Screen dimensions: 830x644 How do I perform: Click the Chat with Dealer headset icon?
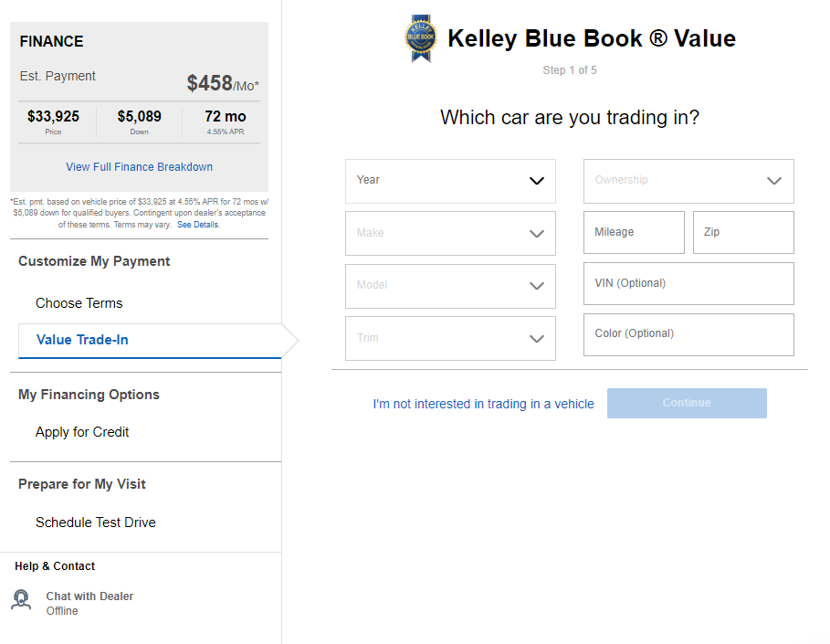pyautogui.click(x=21, y=600)
